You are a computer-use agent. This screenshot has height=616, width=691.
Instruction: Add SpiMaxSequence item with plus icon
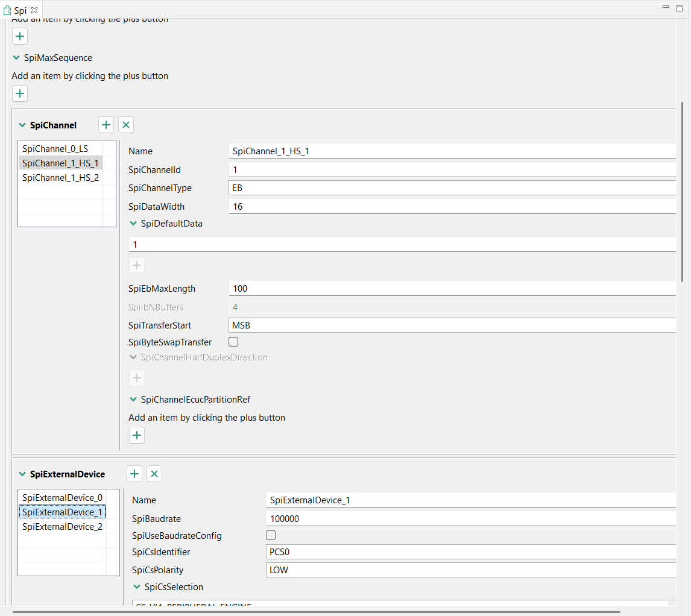[20, 93]
